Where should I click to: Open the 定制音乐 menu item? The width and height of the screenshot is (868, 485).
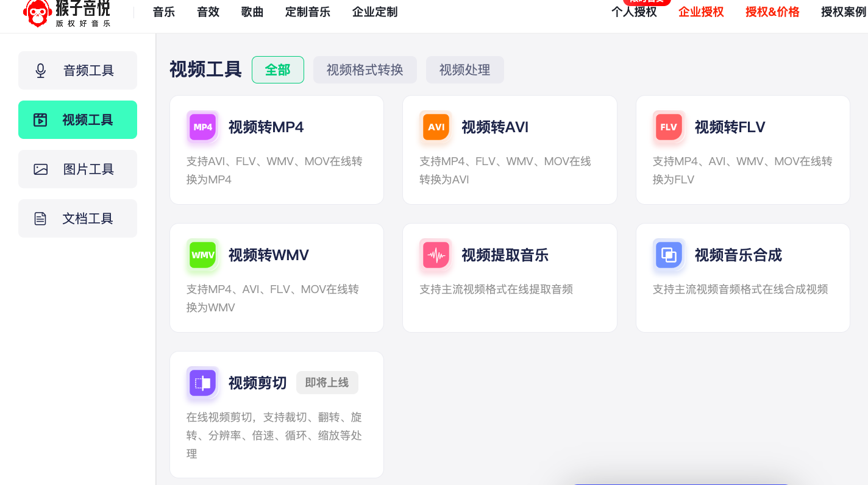(x=308, y=12)
